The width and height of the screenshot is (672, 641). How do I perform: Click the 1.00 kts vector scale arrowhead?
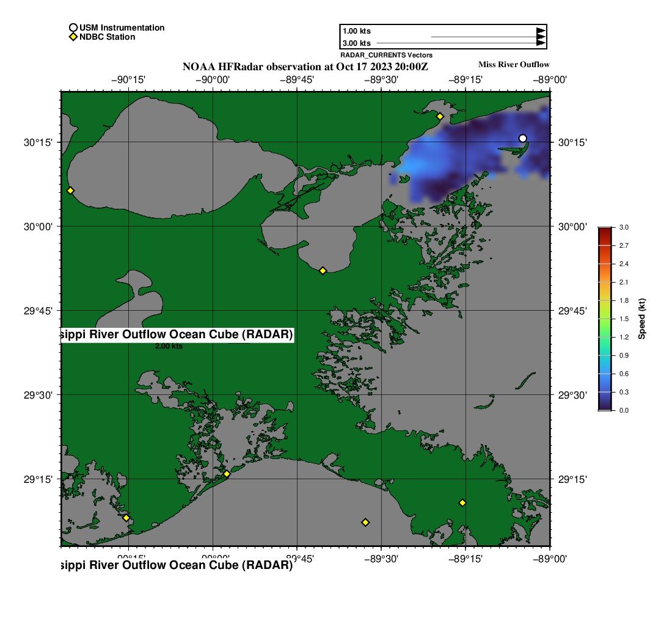point(541,31)
